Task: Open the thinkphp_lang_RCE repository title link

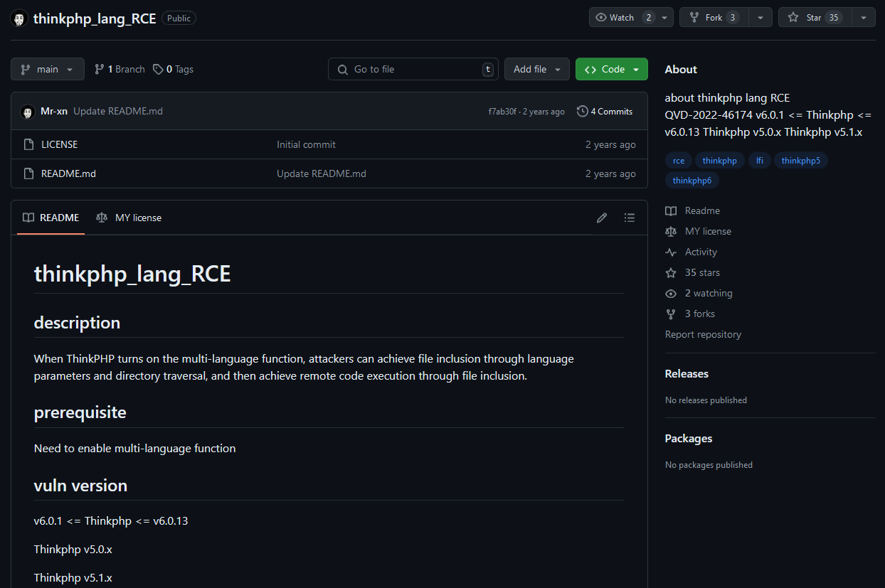Action: pyautogui.click(x=95, y=18)
